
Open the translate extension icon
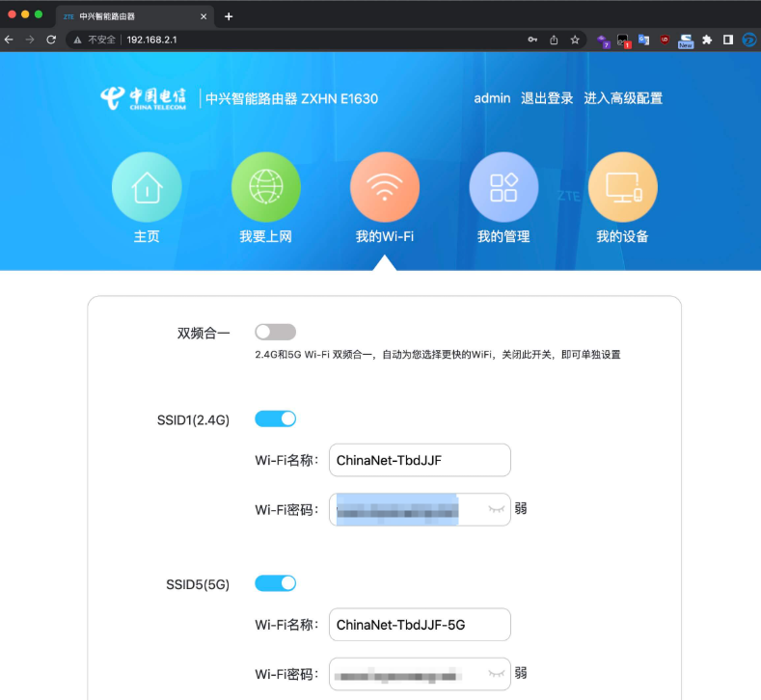coord(644,40)
